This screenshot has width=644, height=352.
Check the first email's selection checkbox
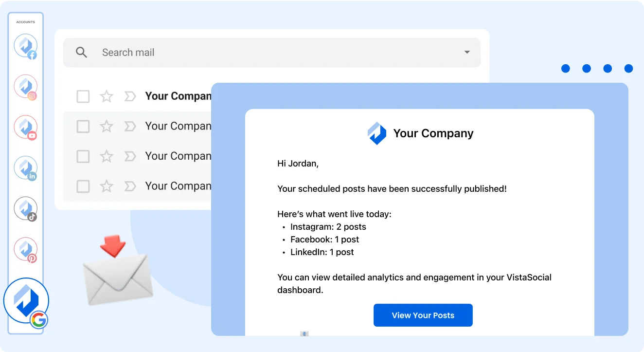click(83, 96)
